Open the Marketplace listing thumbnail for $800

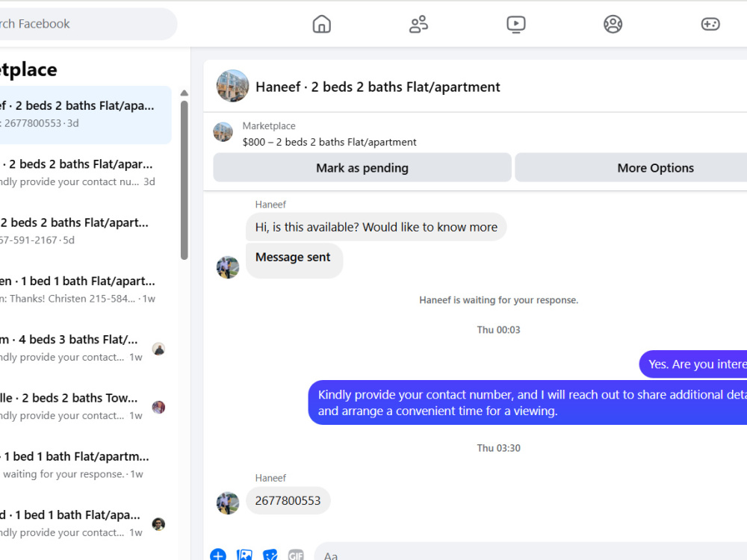point(223,132)
